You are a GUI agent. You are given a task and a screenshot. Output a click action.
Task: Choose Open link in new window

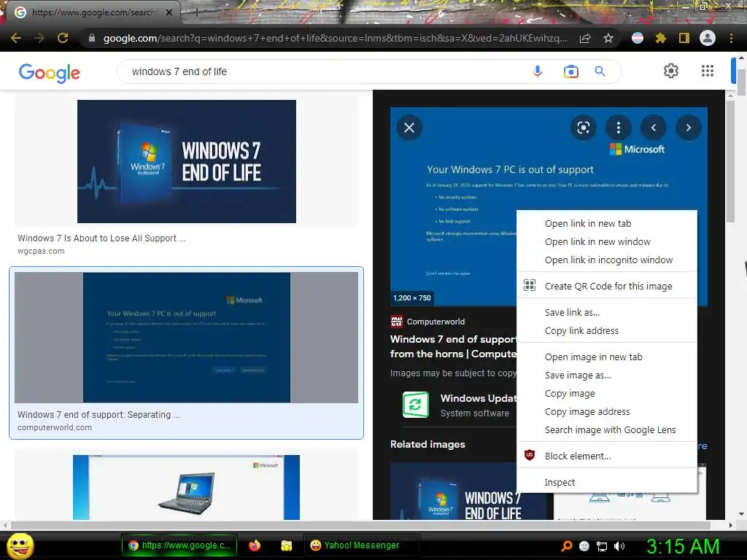(606, 241)
